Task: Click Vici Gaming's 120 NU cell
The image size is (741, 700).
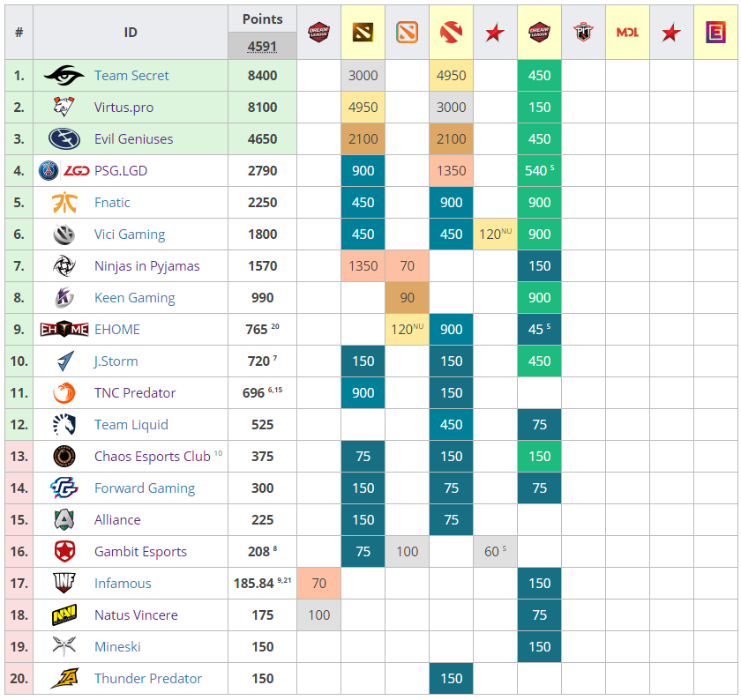Action: 495,235
